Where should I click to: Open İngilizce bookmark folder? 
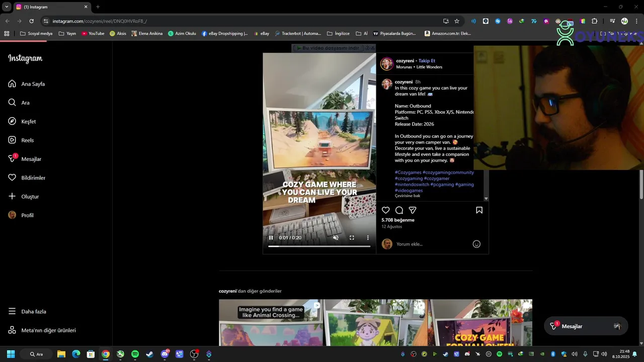338,34
